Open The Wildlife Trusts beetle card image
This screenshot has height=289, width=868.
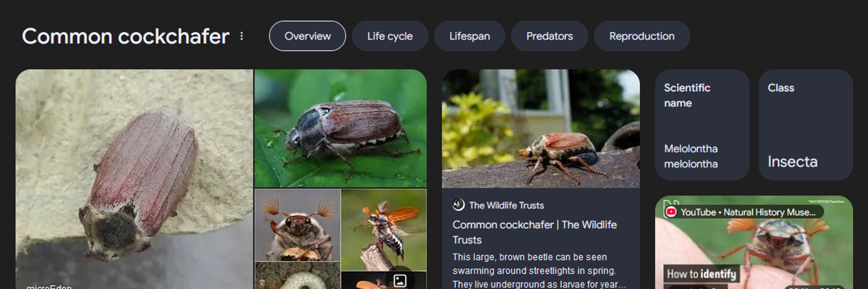pos(540,129)
